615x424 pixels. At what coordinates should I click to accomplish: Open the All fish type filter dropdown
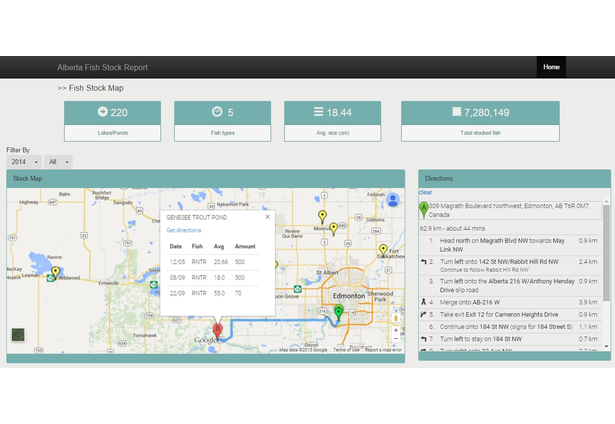[x=58, y=162]
